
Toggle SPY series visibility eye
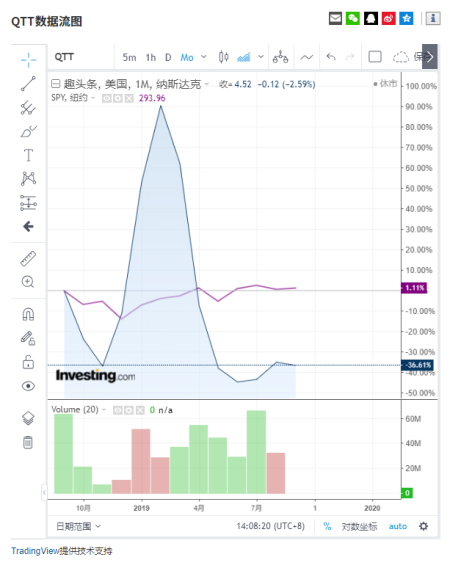(x=107, y=99)
